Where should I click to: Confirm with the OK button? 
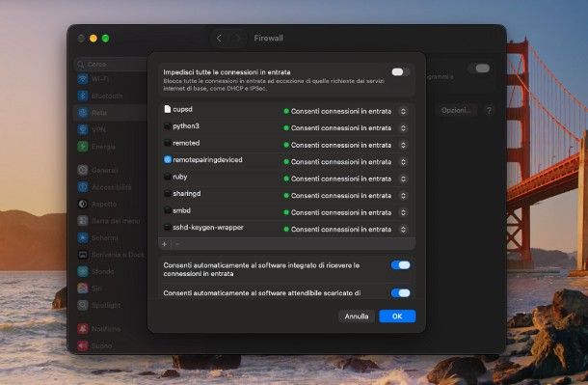coord(397,316)
